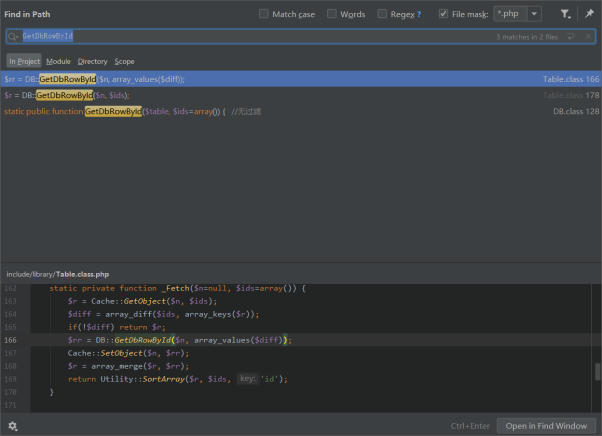
Task: Switch to the Module scope tab
Action: coord(58,61)
